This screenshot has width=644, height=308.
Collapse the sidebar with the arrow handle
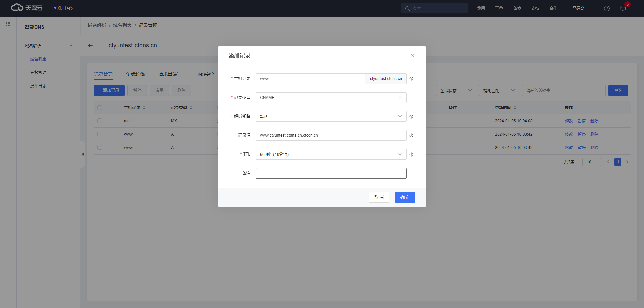pos(83,154)
